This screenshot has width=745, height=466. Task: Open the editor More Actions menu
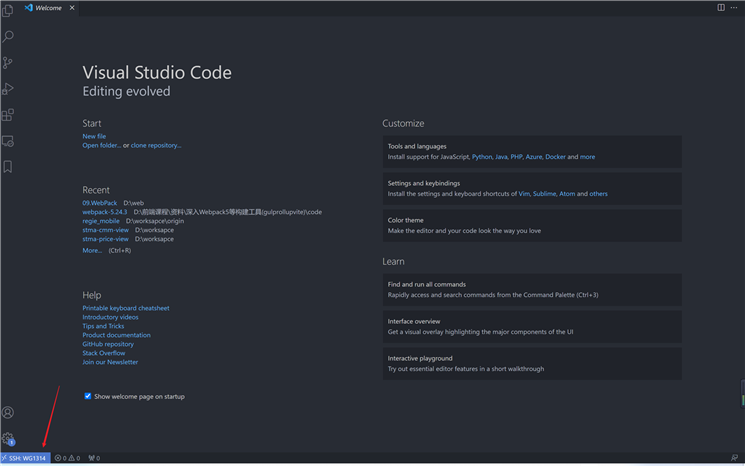tap(734, 8)
